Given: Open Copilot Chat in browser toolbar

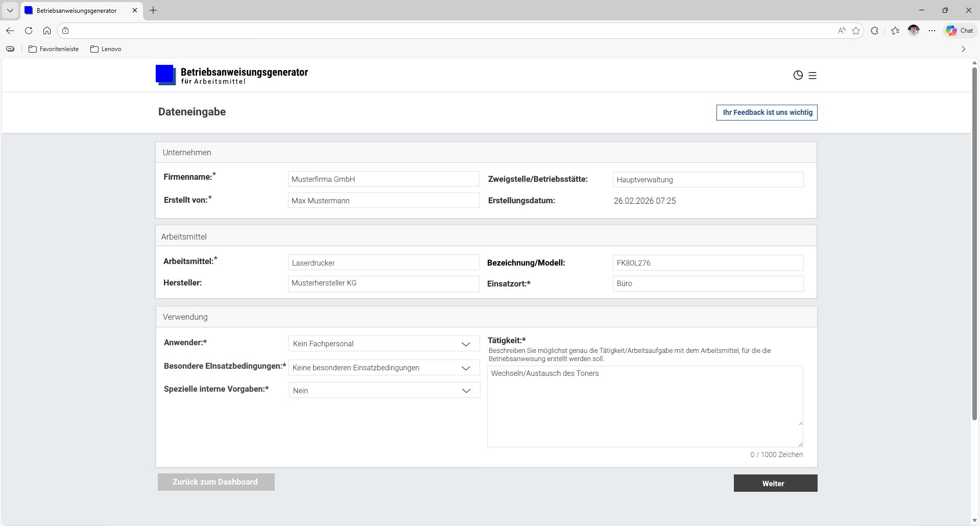Looking at the screenshot, I should click(960, 31).
